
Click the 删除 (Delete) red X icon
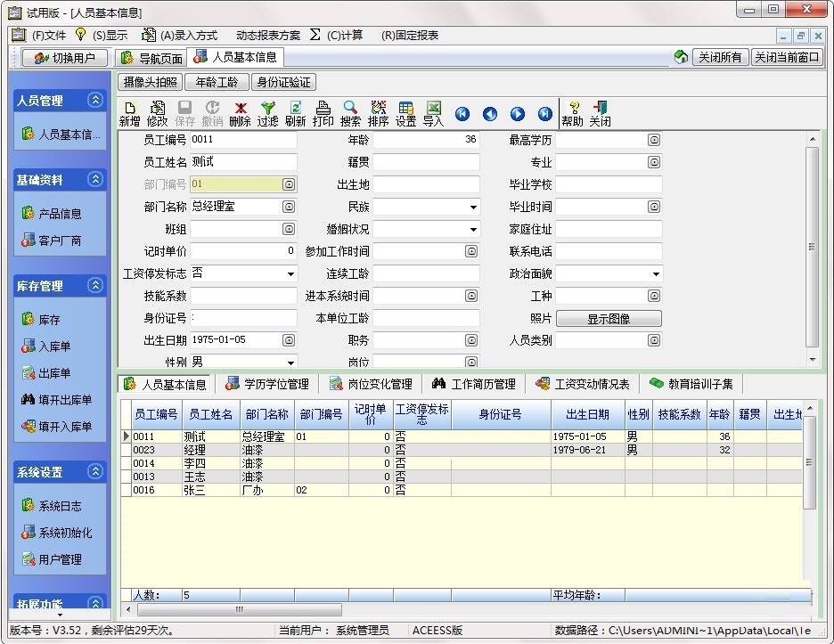(x=240, y=113)
